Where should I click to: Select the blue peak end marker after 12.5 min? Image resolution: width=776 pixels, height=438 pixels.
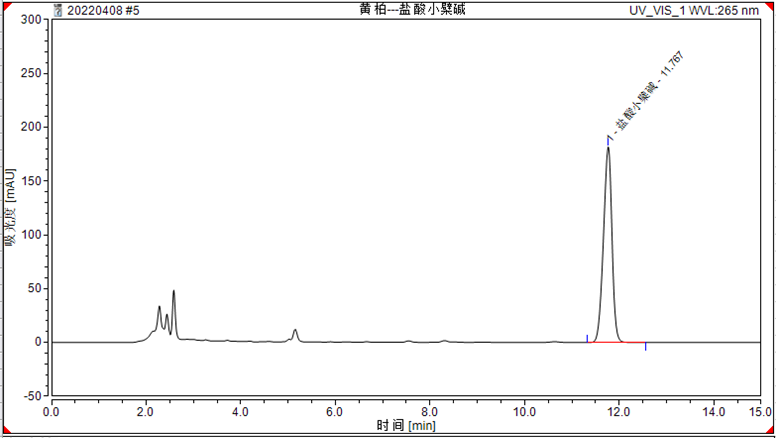[x=646, y=346]
